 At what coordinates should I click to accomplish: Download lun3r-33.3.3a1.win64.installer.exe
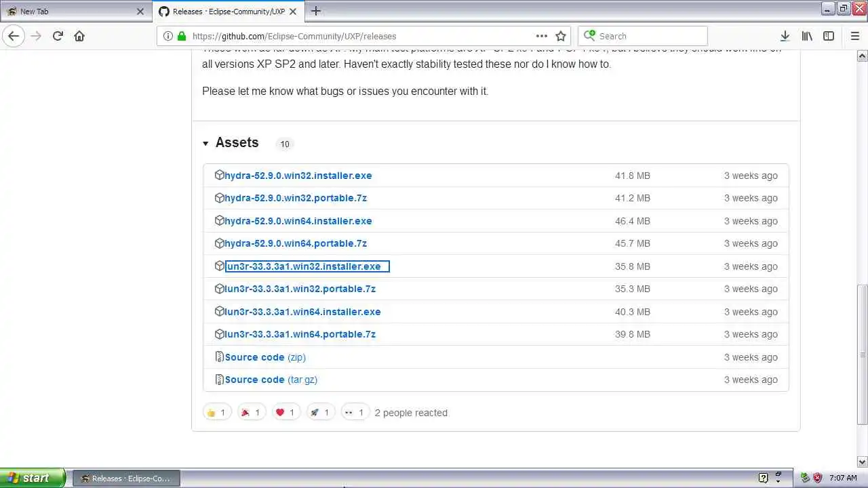pos(303,312)
